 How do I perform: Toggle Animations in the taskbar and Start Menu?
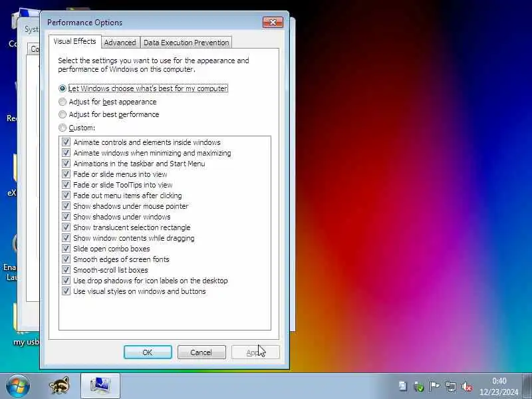[66, 164]
